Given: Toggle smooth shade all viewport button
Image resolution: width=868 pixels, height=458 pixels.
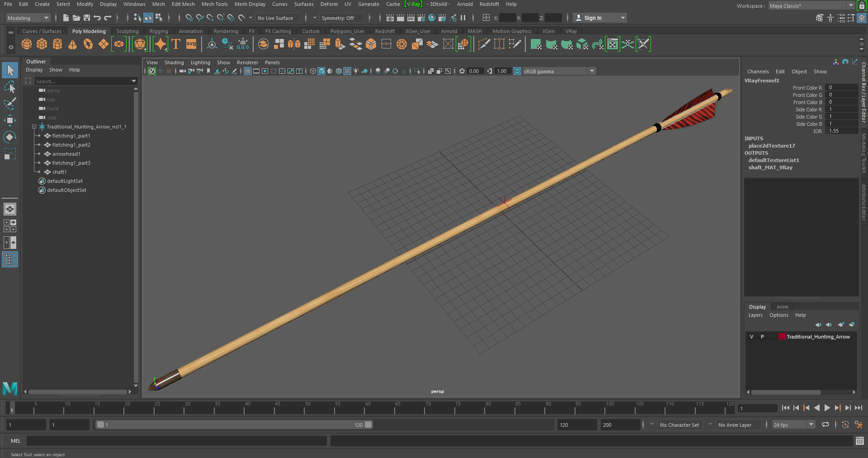Looking at the screenshot, I should tap(321, 71).
